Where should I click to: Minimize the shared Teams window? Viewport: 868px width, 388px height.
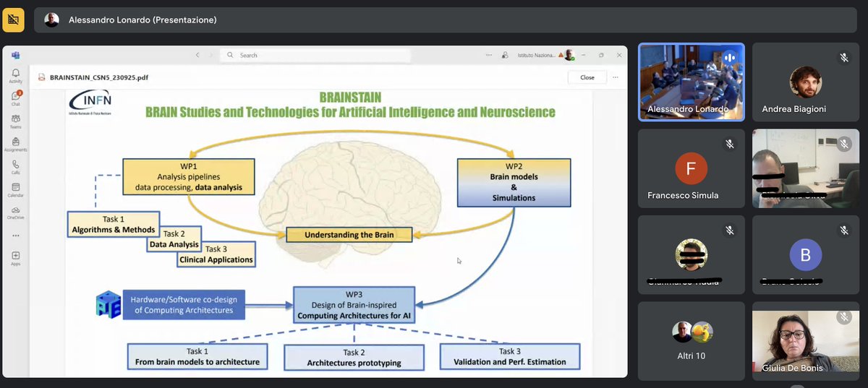(x=585, y=55)
